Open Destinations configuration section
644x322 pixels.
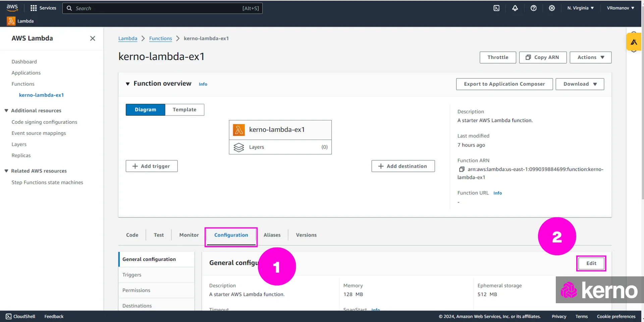(157, 305)
